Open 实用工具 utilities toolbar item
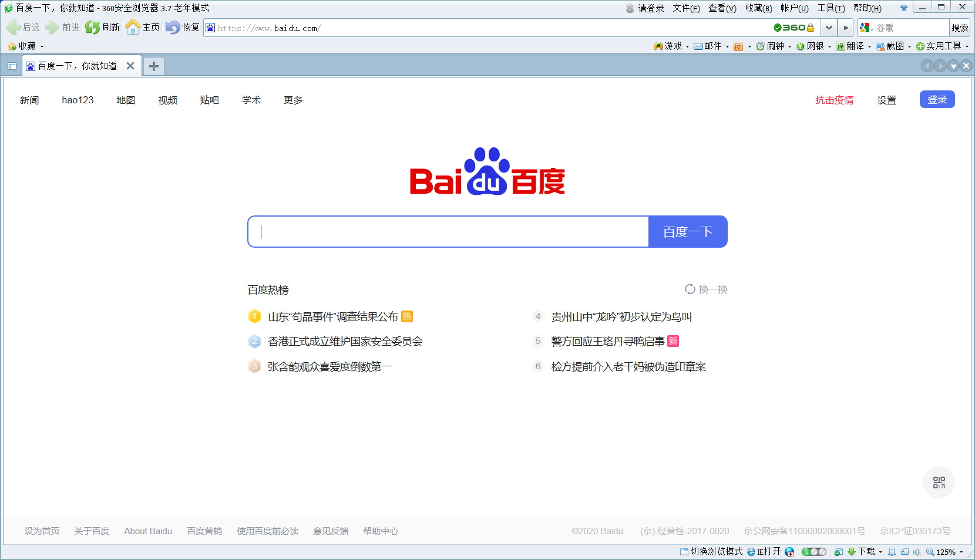This screenshot has height=560, width=975. [x=939, y=46]
